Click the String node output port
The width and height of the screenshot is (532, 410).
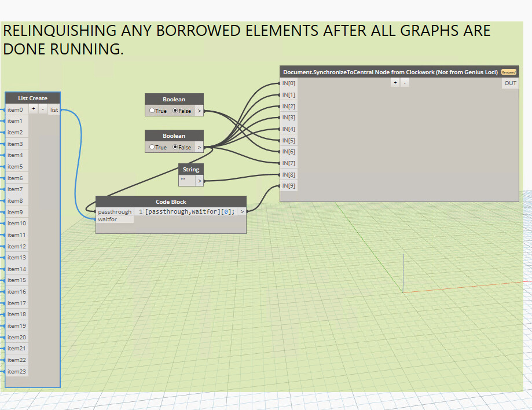[x=200, y=181]
